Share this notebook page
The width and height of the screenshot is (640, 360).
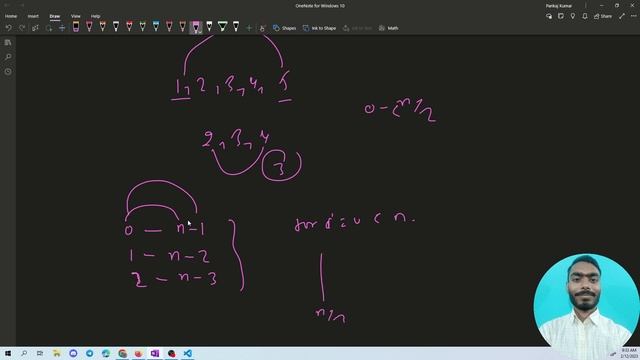(x=603, y=16)
